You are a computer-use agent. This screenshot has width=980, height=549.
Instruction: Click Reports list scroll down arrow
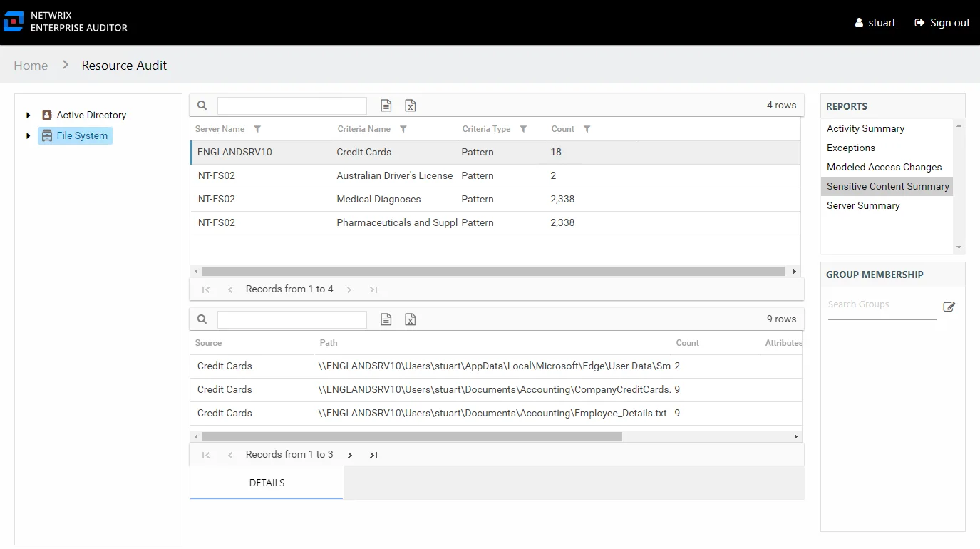(959, 247)
